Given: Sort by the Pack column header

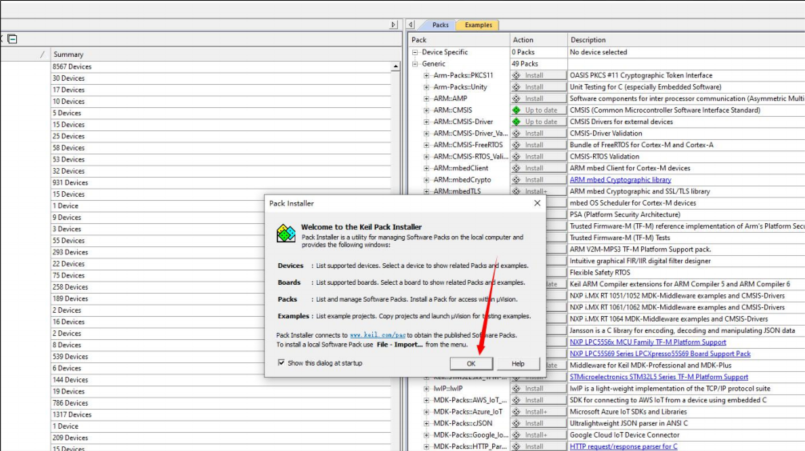Looking at the screenshot, I should (459, 40).
